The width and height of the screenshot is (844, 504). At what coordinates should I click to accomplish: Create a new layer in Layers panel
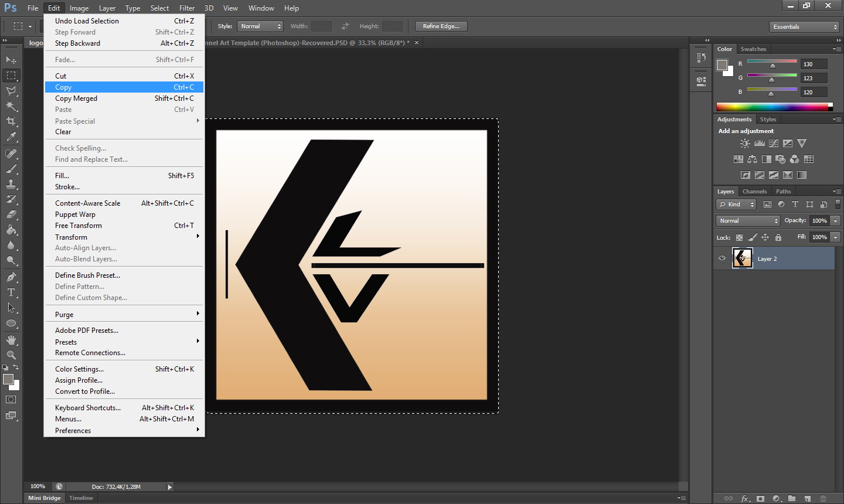pyautogui.click(x=808, y=499)
